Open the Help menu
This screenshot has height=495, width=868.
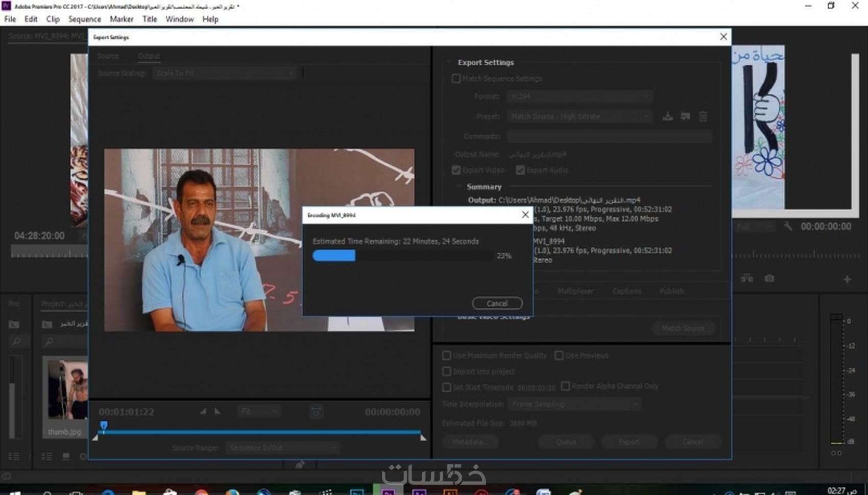(210, 19)
